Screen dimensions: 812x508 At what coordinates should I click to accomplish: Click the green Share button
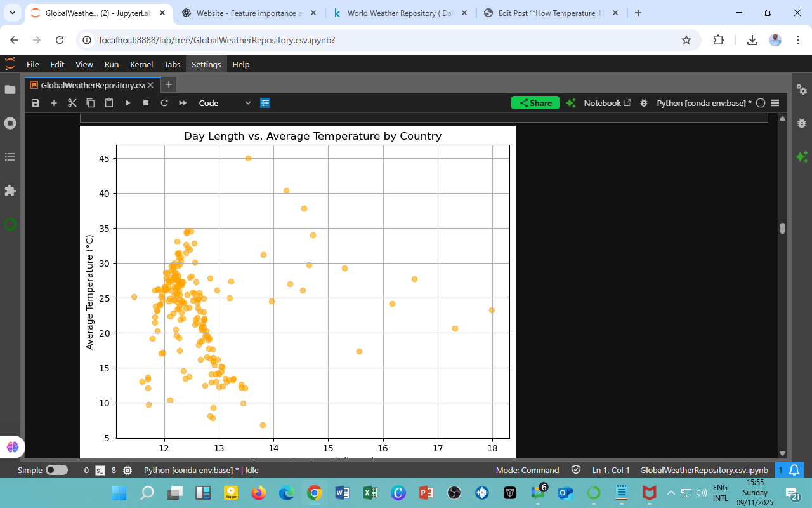click(x=535, y=103)
